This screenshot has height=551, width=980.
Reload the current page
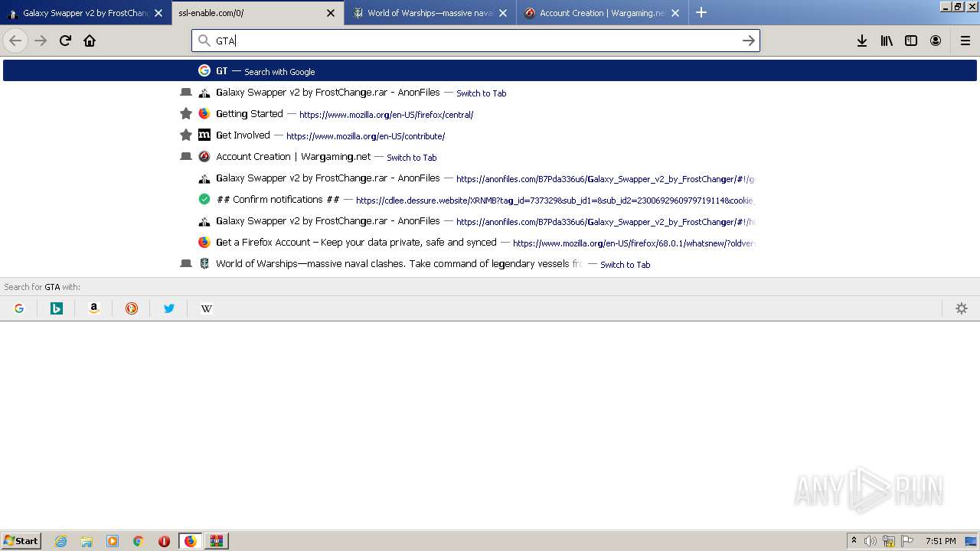coord(65,41)
